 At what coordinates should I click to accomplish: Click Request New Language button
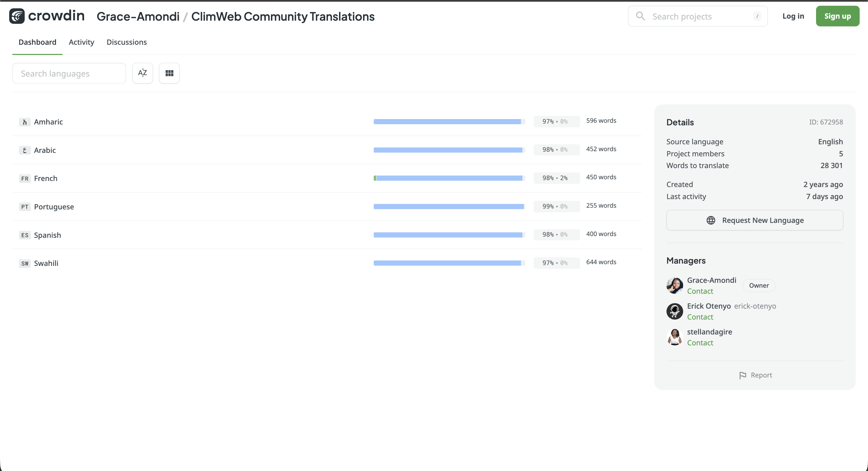(x=755, y=220)
